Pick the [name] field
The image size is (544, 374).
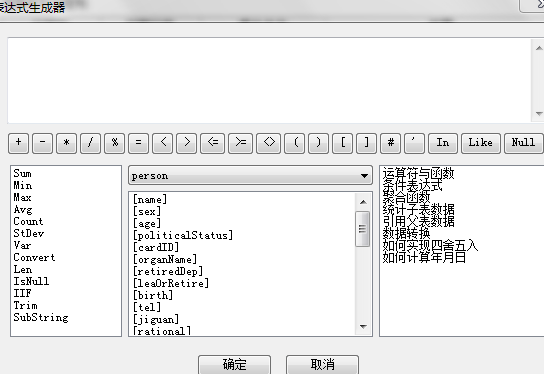pyautogui.click(x=150, y=199)
